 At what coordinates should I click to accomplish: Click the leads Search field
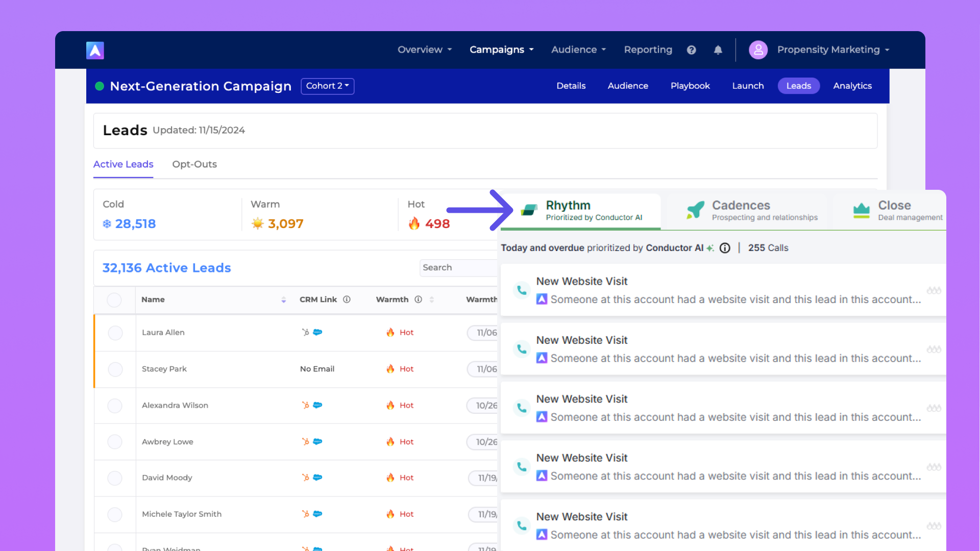point(457,268)
